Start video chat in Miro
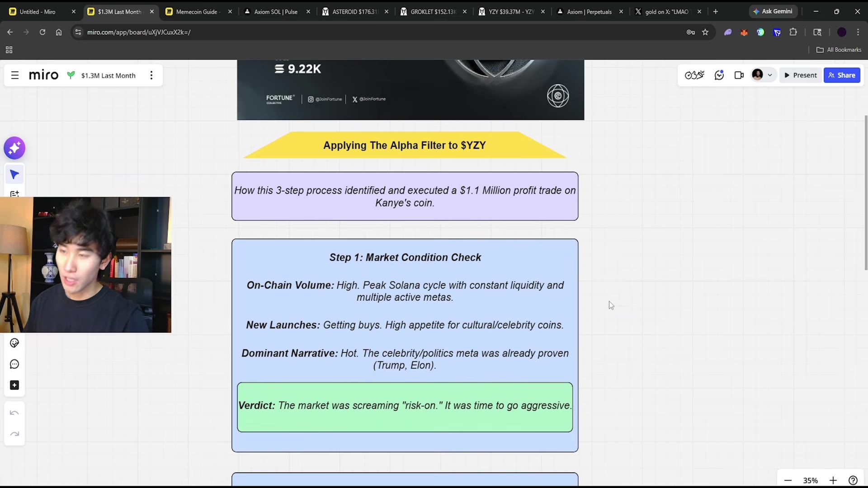 (x=739, y=75)
